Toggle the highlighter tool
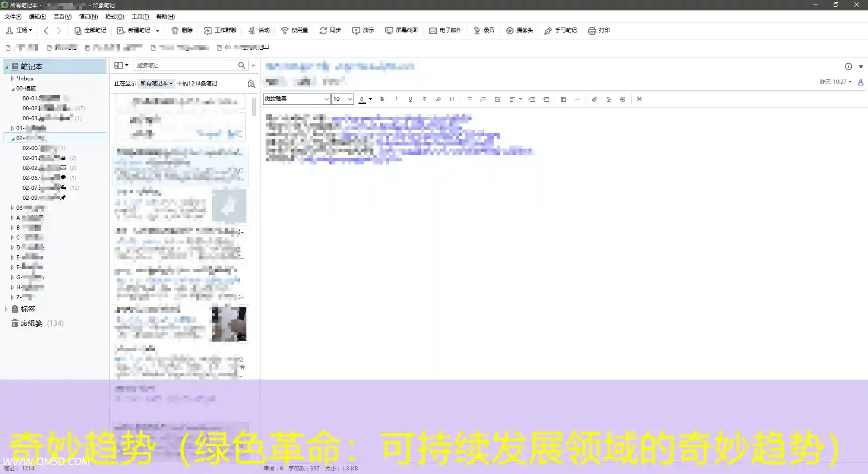Image resolution: width=868 pixels, height=474 pixels. tap(438, 99)
